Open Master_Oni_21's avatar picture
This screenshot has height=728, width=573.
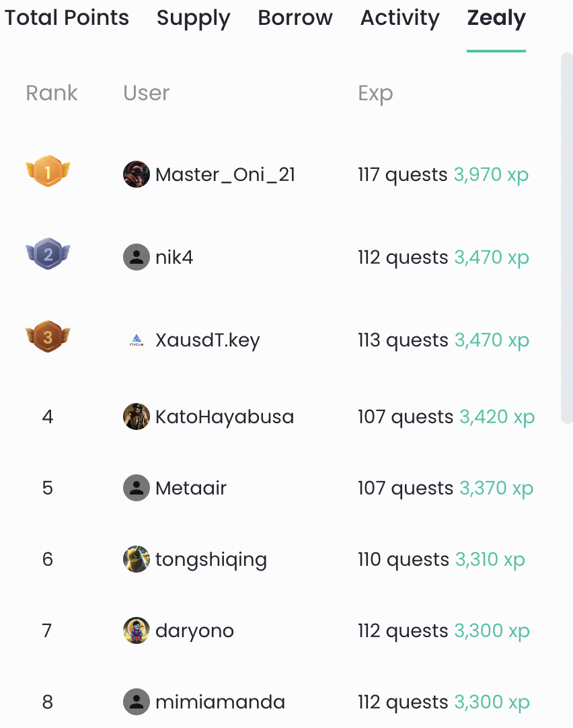point(137,174)
